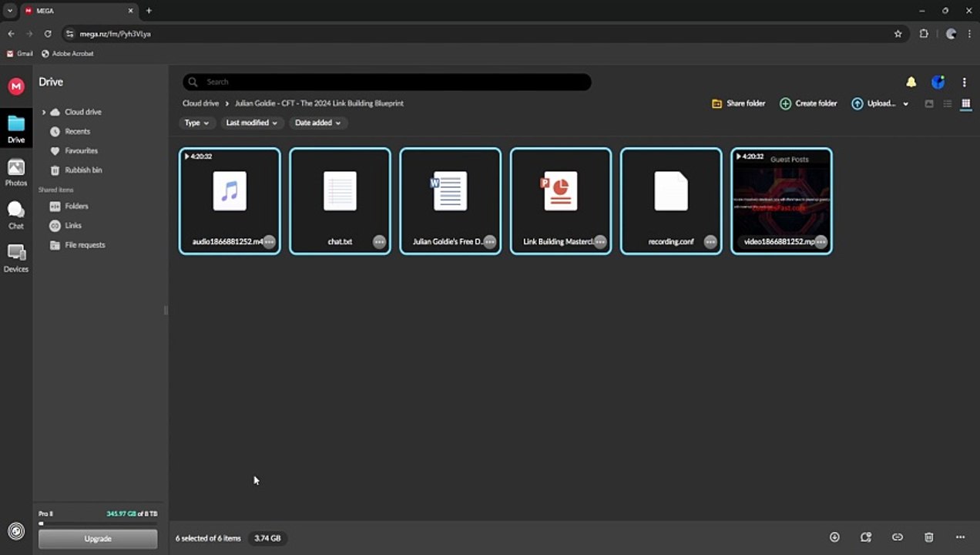Expand the Cloud drive tree arrow
Image resolution: width=980 pixels, height=555 pixels.
(x=44, y=113)
